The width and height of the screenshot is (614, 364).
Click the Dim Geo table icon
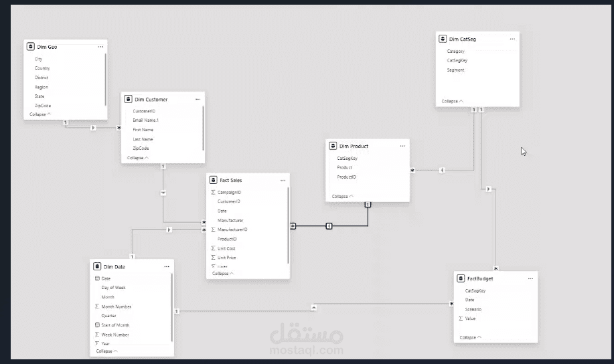pyautogui.click(x=31, y=47)
